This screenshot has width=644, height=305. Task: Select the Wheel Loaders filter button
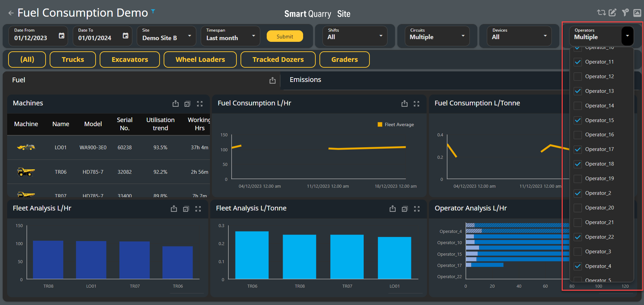coord(200,60)
